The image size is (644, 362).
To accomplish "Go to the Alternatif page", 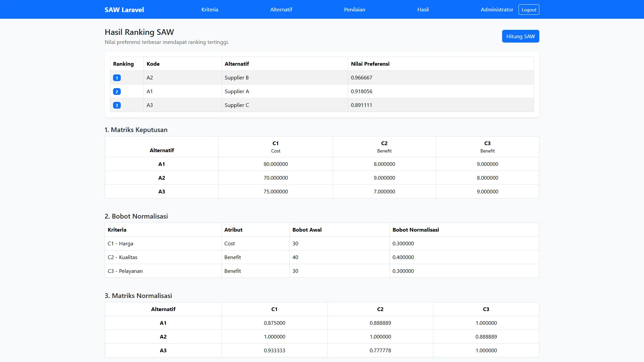I will point(281,9).
